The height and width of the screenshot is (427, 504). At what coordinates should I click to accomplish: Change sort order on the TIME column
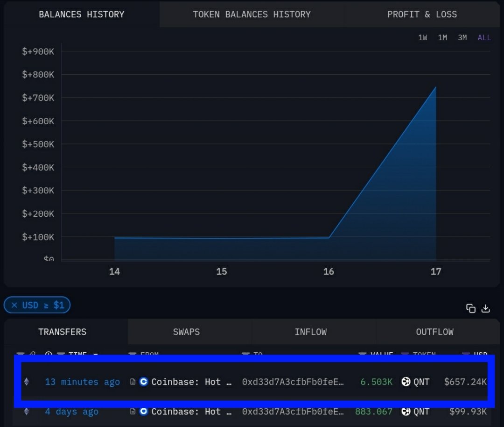pos(96,354)
